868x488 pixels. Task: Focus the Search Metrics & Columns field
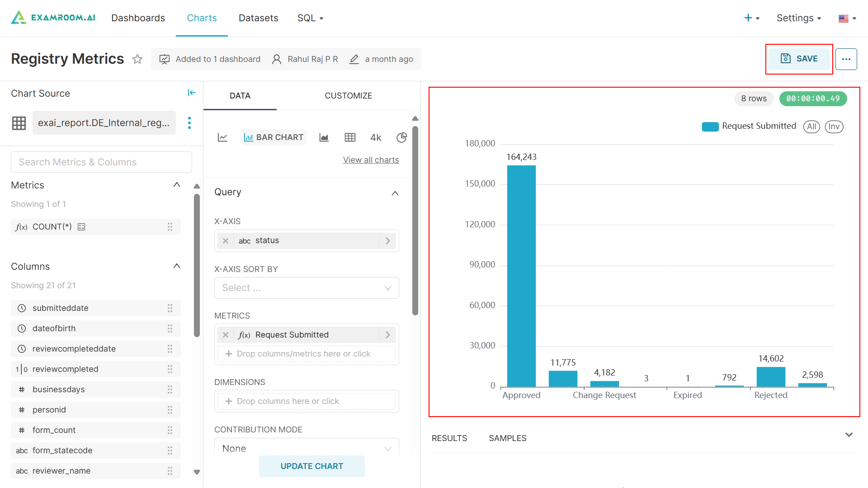(101, 162)
